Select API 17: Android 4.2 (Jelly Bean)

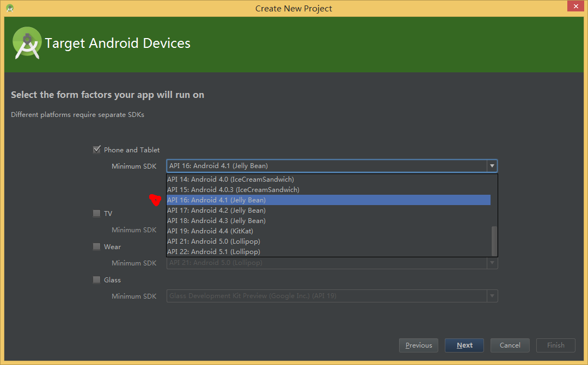coord(328,210)
